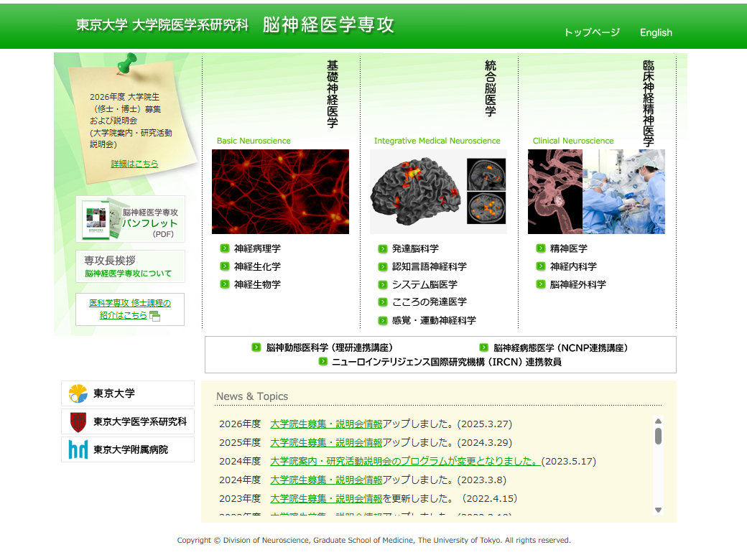
Task: Click the new-window icon after 紹介はこちら
Action: click(x=154, y=316)
